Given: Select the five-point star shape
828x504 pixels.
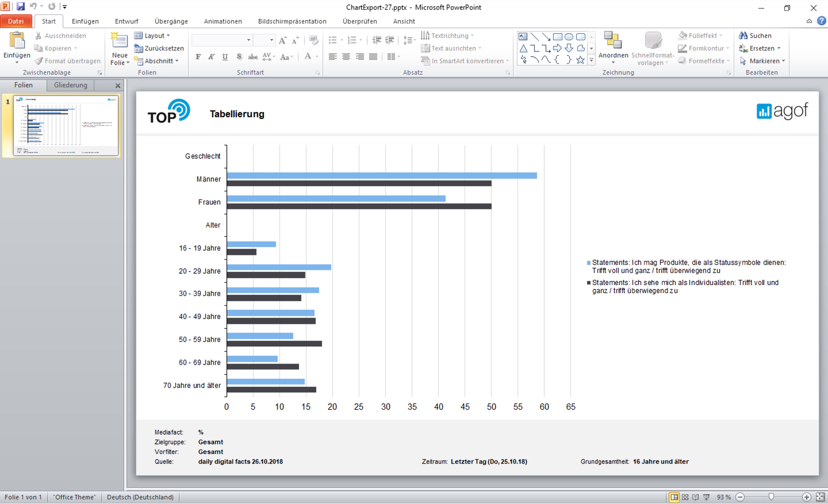Looking at the screenshot, I should click(580, 60).
